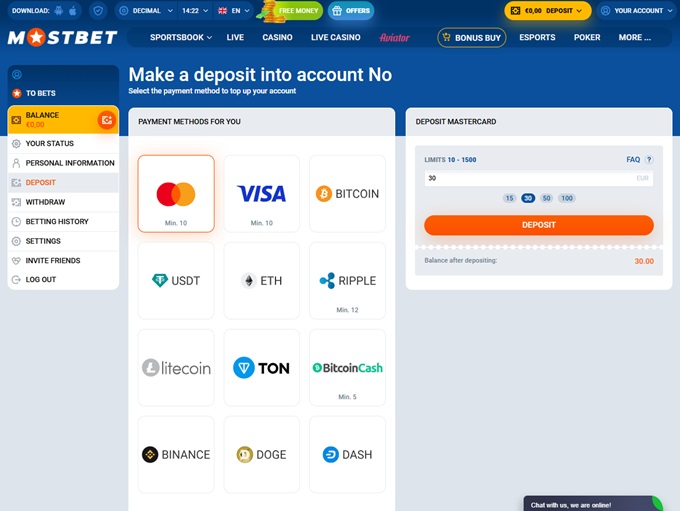Screen dimensions: 680x511
Task: Click the shield icon in the top bar
Action: pyautogui.click(x=97, y=11)
